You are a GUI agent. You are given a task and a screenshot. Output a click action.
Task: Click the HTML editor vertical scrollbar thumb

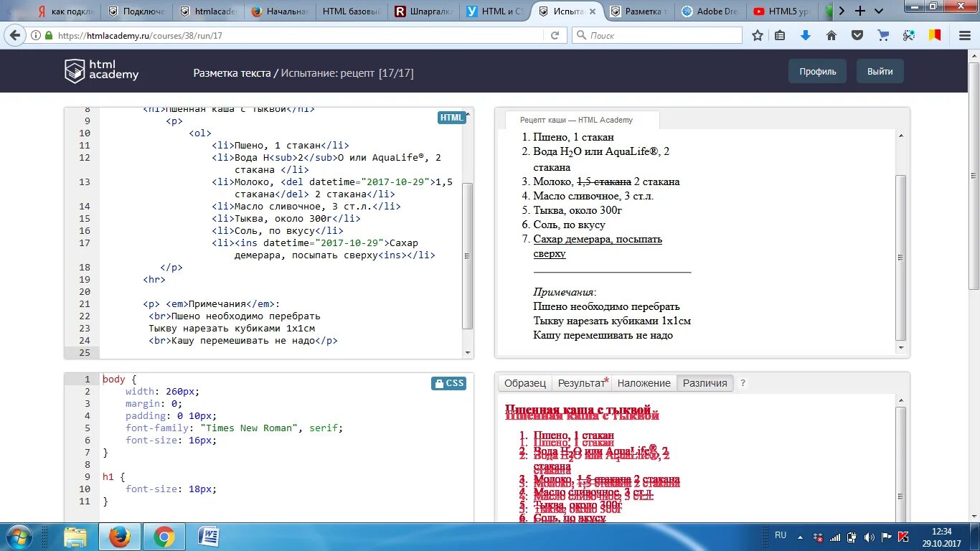pos(468,256)
